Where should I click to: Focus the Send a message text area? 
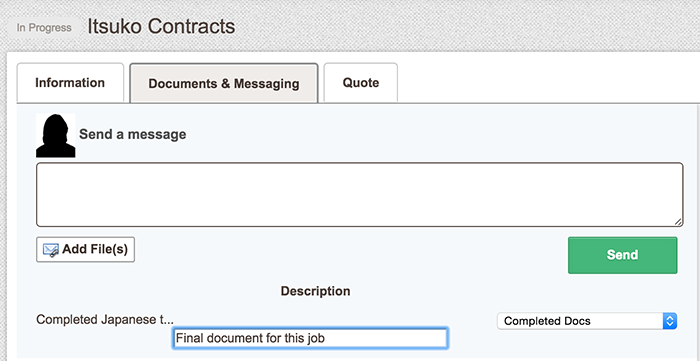coord(359,195)
